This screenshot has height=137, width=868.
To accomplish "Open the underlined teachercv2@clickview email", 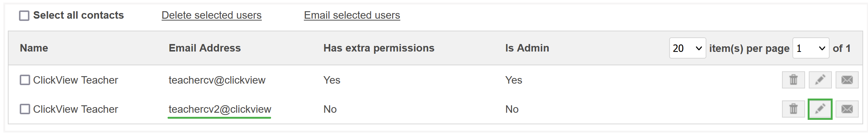I will [x=220, y=109].
